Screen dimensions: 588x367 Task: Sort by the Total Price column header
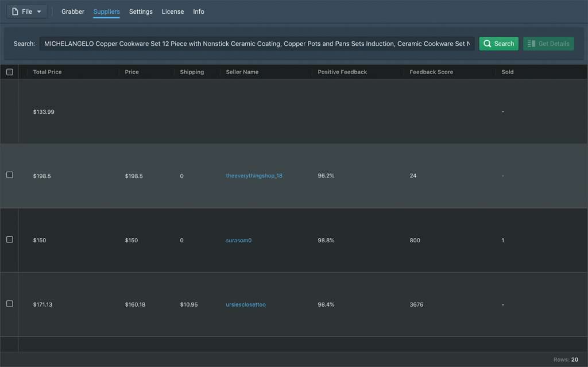pyautogui.click(x=47, y=72)
